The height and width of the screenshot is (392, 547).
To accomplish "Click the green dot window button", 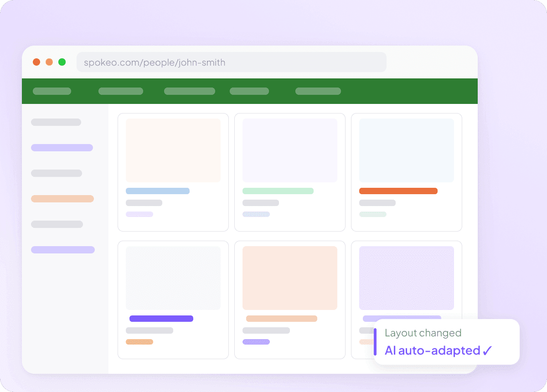I will (62, 62).
